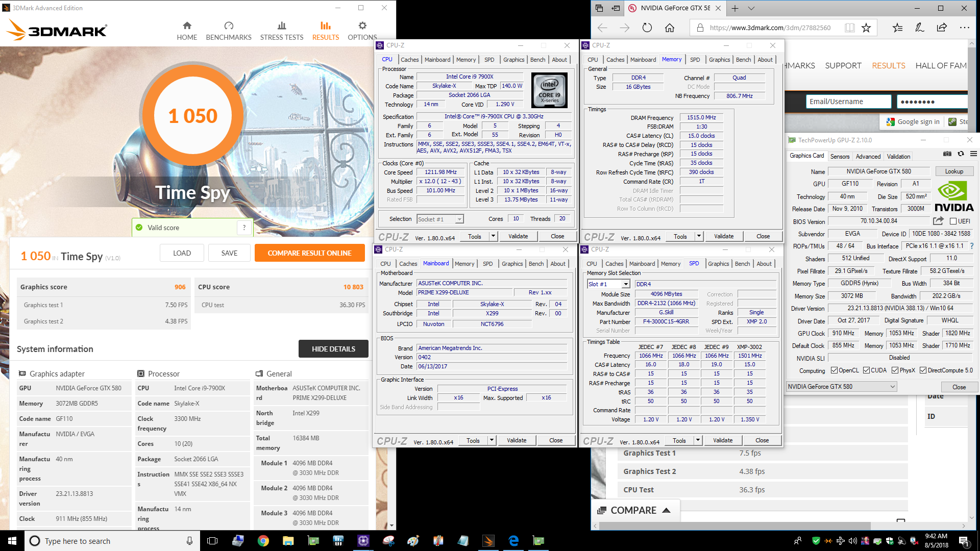Expand Tools dropdown arrow in SPD window
This screenshot has height=551, width=980.
(x=698, y=440)
